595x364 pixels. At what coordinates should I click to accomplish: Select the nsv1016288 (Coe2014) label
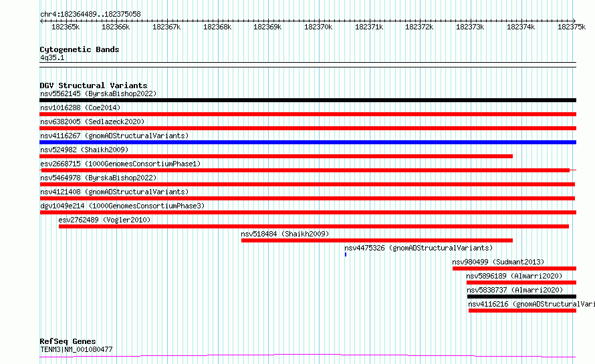click(x=80, y=108)
